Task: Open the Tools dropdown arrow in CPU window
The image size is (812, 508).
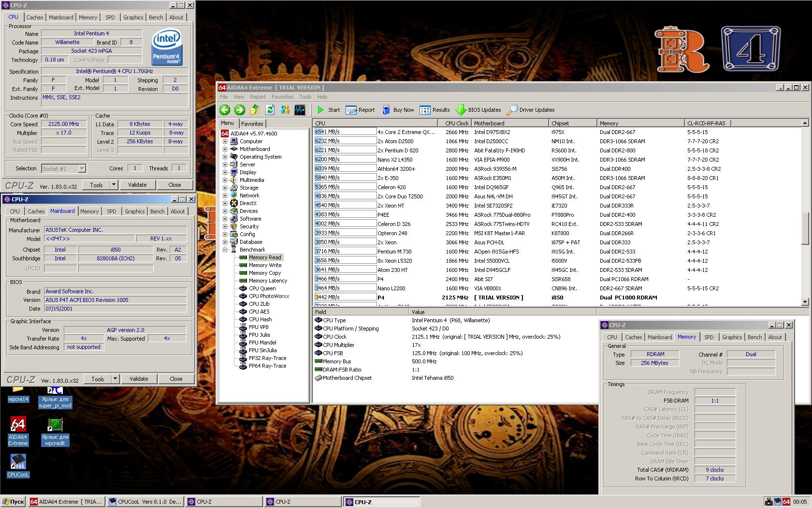Action: (114, 185)
